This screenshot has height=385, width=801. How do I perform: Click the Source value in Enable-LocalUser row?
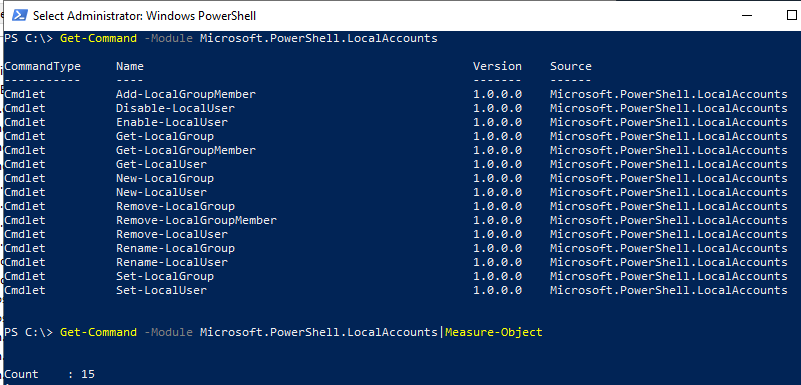point(669,123)
